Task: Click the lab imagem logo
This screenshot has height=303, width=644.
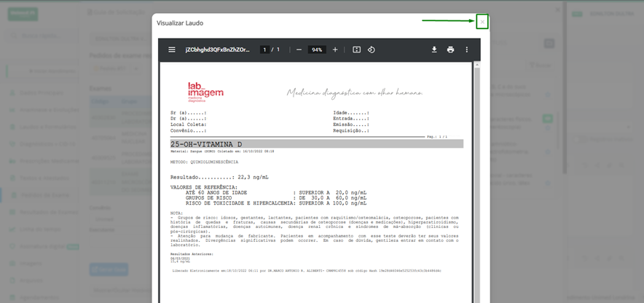Action: click(x=205, y=92)
